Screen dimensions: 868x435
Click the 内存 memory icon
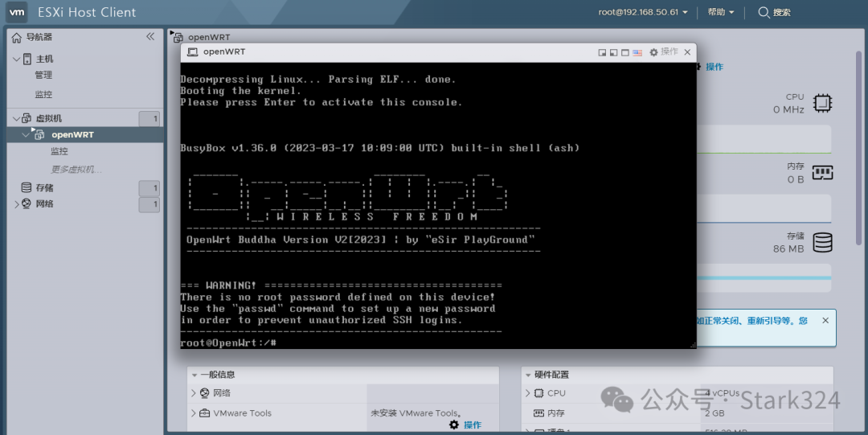click(x=823, y=173)
